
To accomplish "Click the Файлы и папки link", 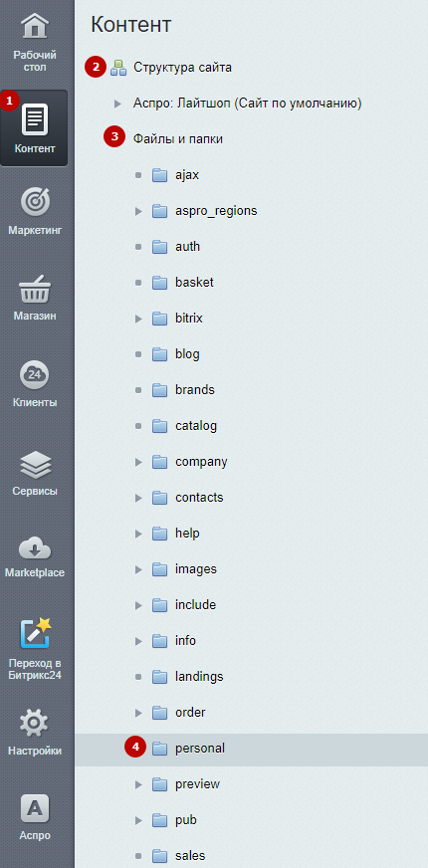I will tap(178, 139).
